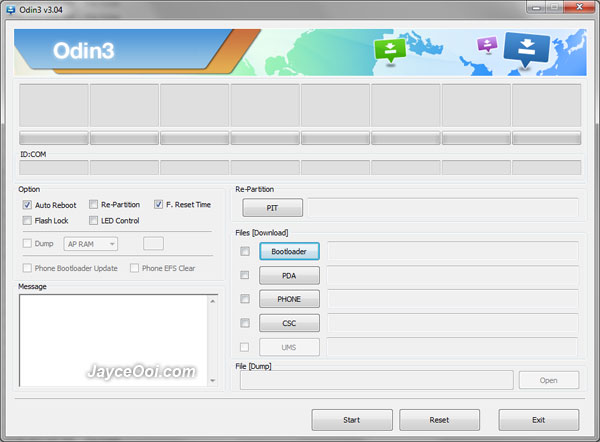The width and height of the screenshot is (600, 442).
Task: Uncheck the Auto Reboot checkbox
Action: (27, 205)
